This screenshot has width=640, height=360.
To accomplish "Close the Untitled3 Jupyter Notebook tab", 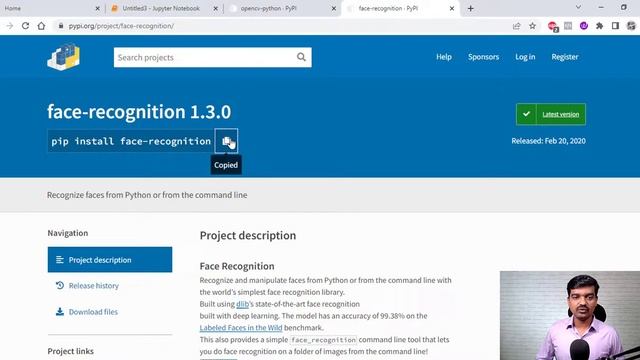I will pyautogui.click(x=216, y=8).
